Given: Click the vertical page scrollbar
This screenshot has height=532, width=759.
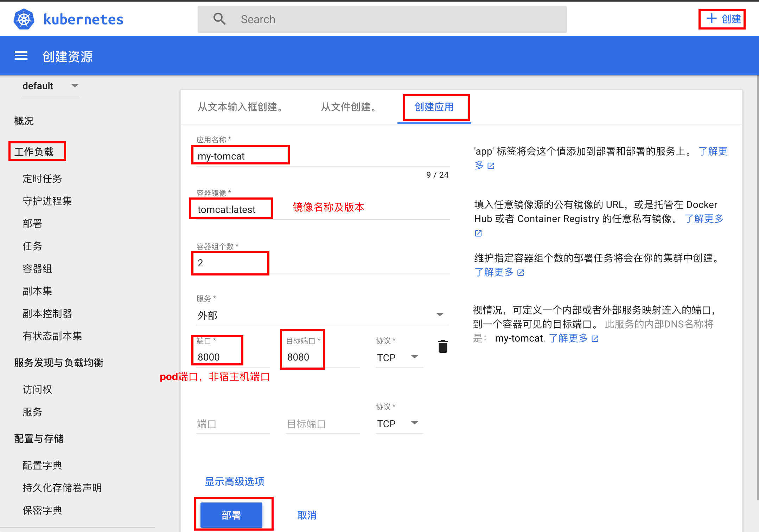Looking at the screenshot, I should (757, 288).
